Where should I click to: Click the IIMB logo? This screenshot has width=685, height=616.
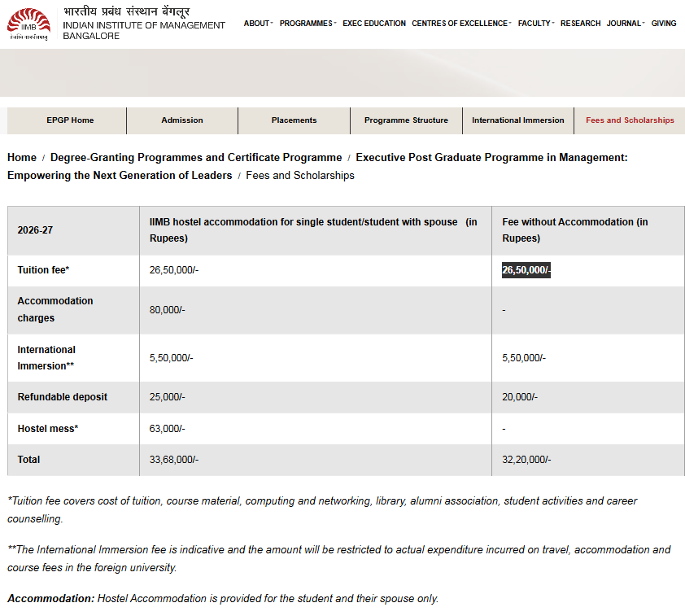[28, 24]
